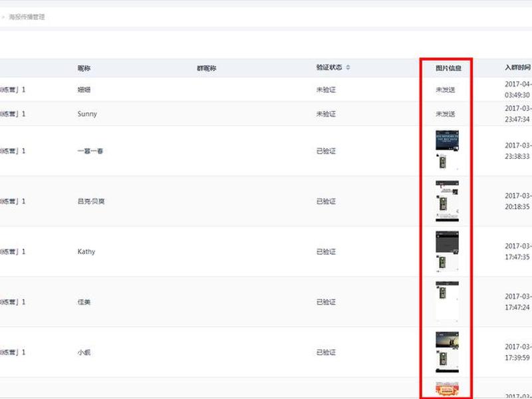Click the 群昵称 column header
The image size is (532, 399).
(206, 68)
